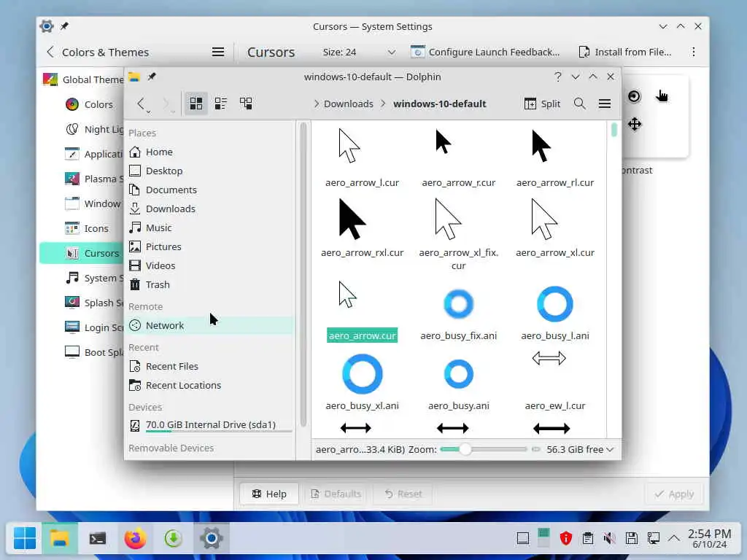Click Downloads in the breadcrumb path
The image size is (747, 560).
(x=348, y=104)
